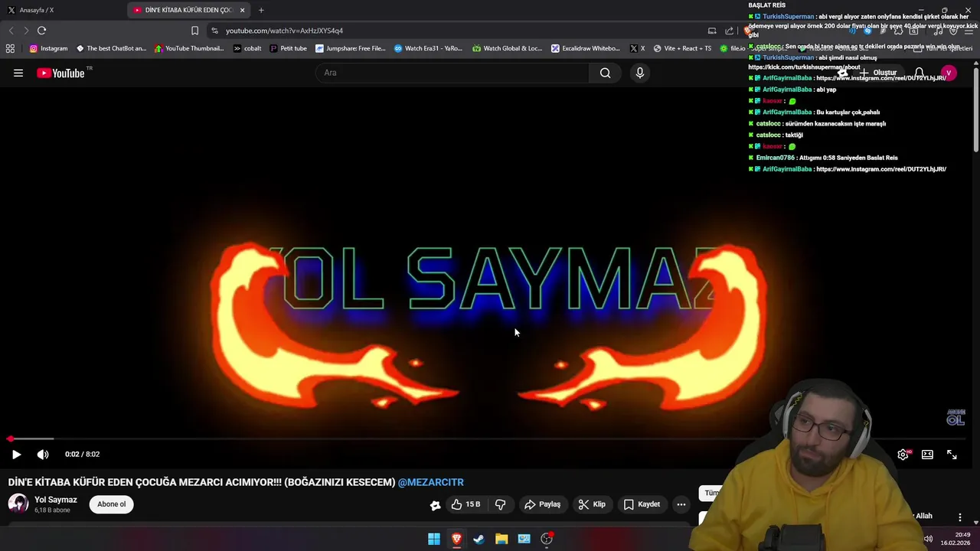Open Yol Saymaz channel avatar
Viewport: 980px width, 551px height.
[x=18, y=504]
